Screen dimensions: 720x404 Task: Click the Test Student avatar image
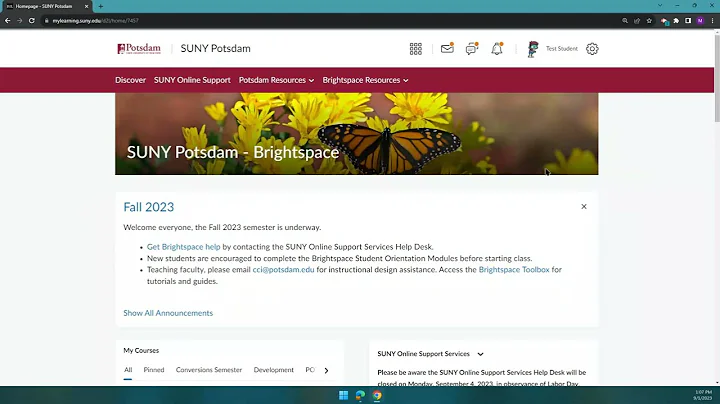point(533,49)
